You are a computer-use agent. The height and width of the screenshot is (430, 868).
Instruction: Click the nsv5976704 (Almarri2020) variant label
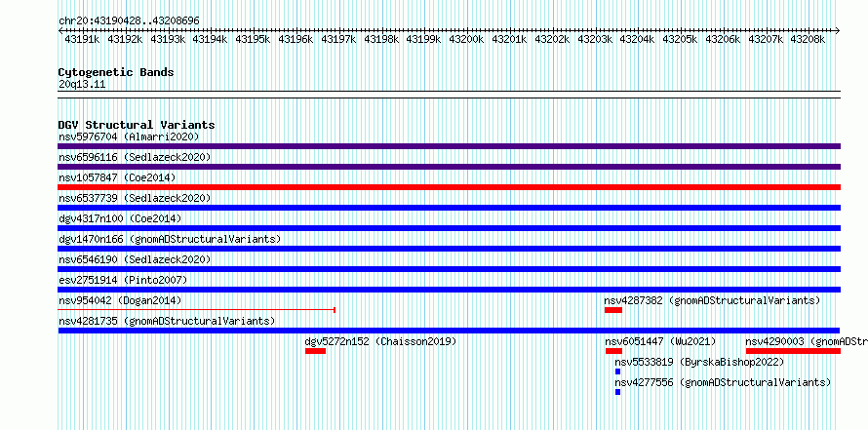[129, 137]
